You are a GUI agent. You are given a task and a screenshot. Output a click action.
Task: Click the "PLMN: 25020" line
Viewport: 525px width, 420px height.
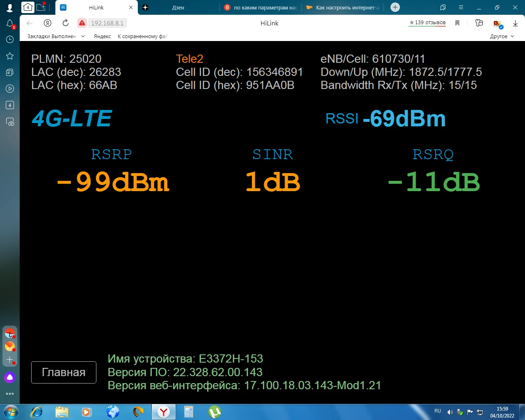[x=66, y=59]
